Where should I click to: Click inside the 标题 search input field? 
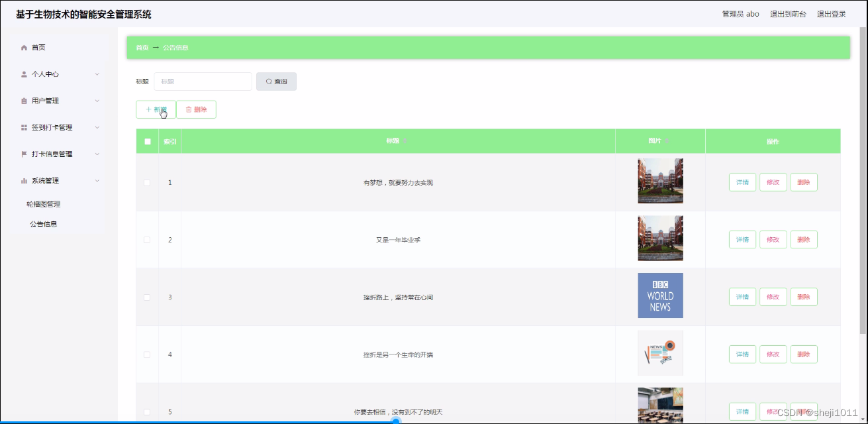pos(202,81)
